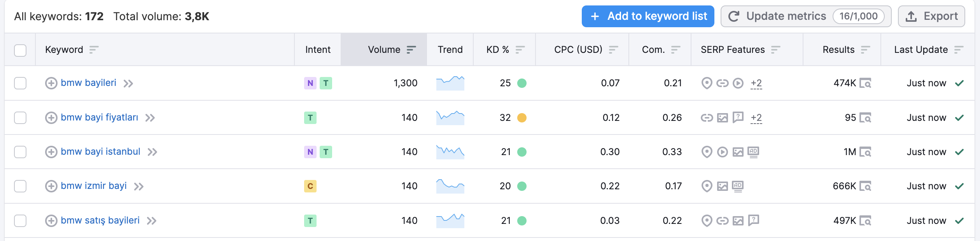980x241 pixels.
Task: Click the sitelinks chain icon in bmw satış bayileri row
Action: point(723,221)
